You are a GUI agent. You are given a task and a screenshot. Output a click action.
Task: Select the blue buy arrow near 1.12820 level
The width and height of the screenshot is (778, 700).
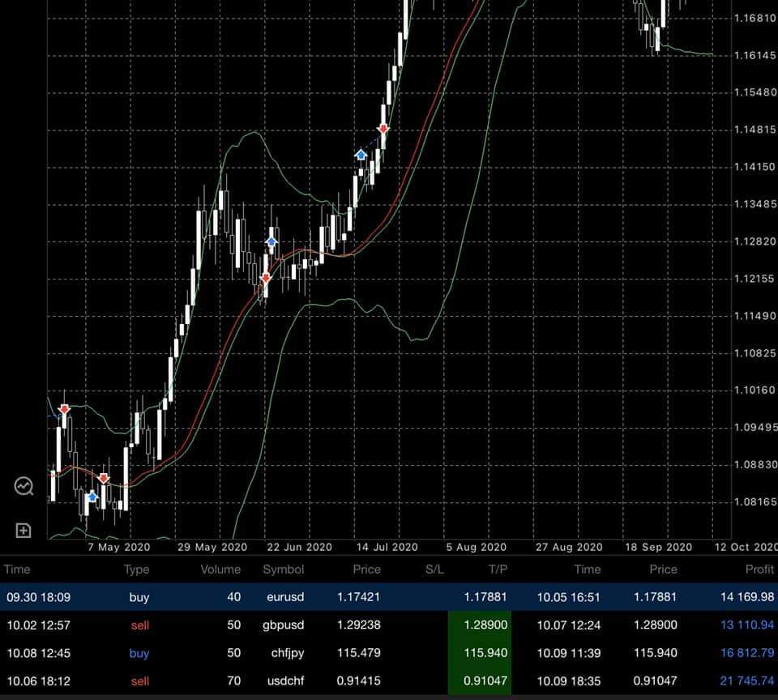click(x=271, y=241)
